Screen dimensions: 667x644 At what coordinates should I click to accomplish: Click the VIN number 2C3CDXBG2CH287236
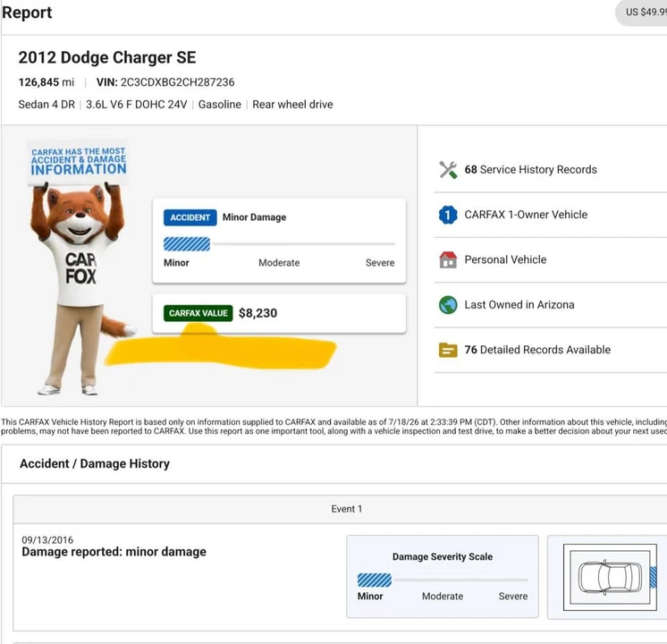177,82
